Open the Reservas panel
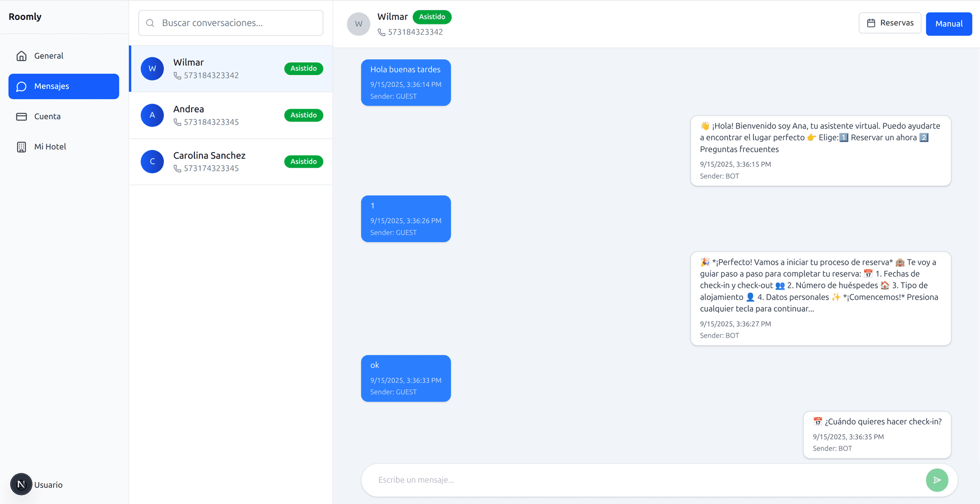The image size is (980, 504). click(x=890, y=22)
